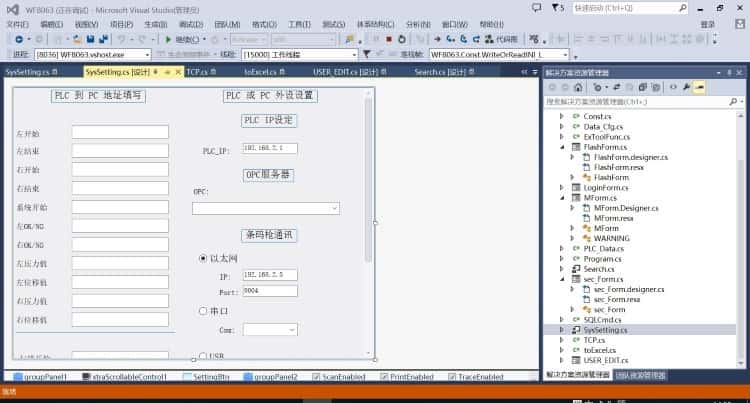750x403 pixels.
Task: Click the Save file toolbar icon
Action: pos(90,39)
